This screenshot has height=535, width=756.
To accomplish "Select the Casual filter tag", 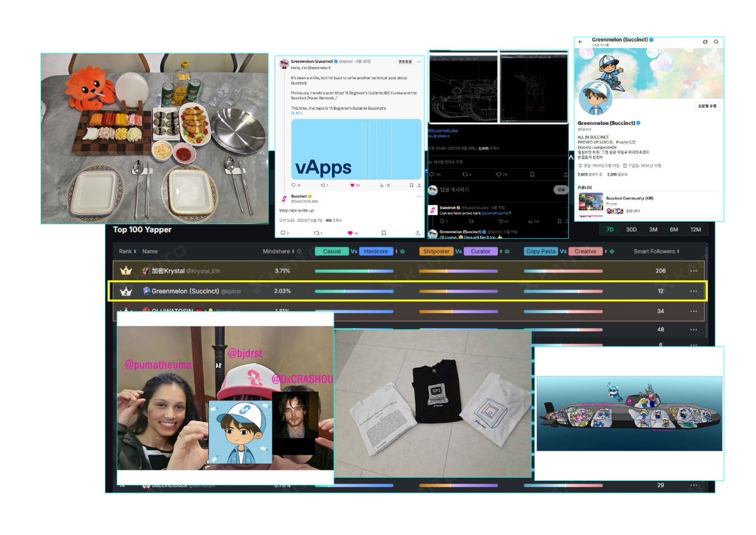I will pos(331,251).
